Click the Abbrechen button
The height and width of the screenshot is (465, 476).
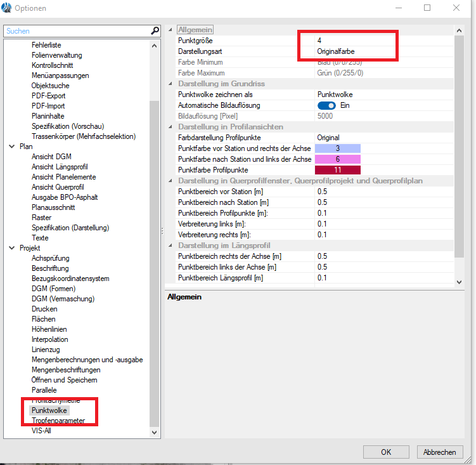pyautogui.click(x=440, y=452)
